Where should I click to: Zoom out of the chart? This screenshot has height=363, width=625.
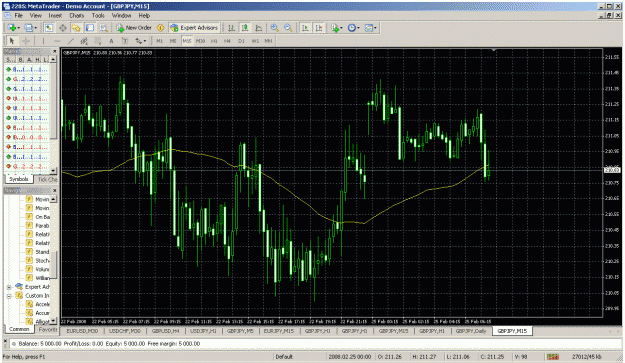[x=288, y=27]
